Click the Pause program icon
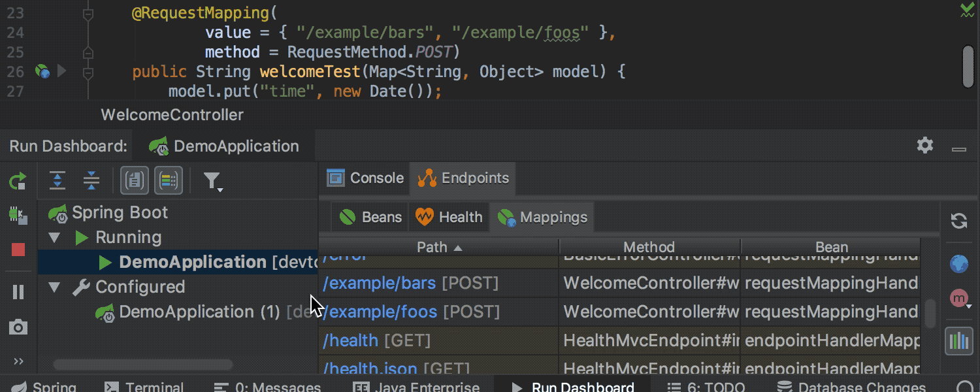Viewport: 980px width, 392px height. point(18,292)
